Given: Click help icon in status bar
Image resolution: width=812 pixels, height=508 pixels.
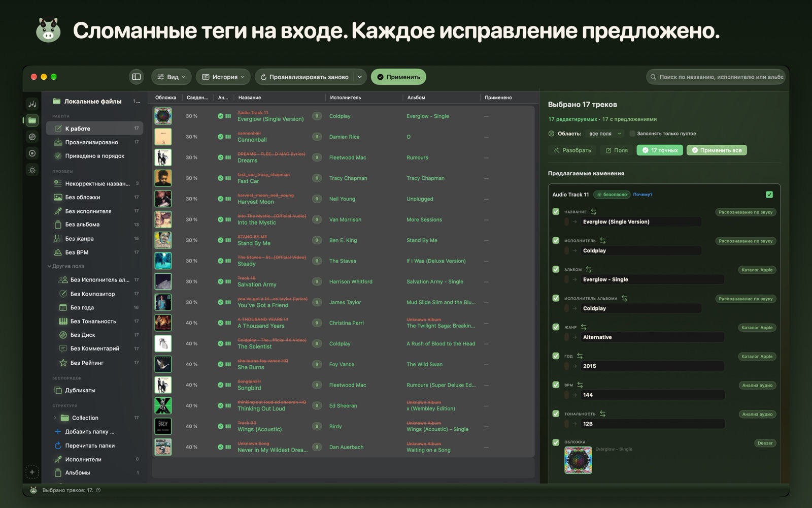Looking at the screenshot, I should tap(98, 490).
